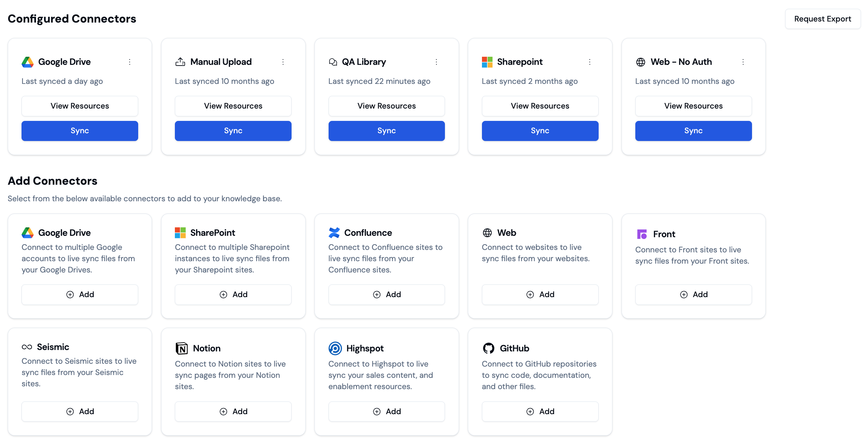Sync the Web - No Auth connector
The height and width of the screenshot is (442, 868).
[x=693, y=131]
